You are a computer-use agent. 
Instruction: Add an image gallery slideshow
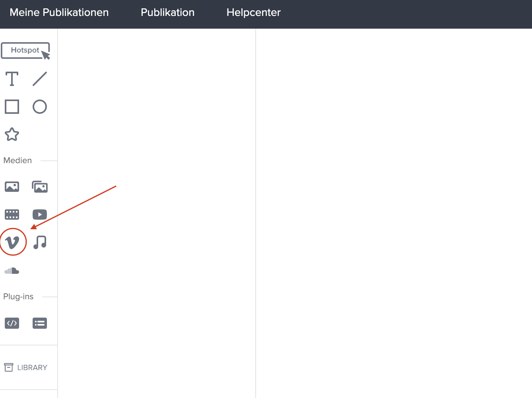tap(40, 186)
